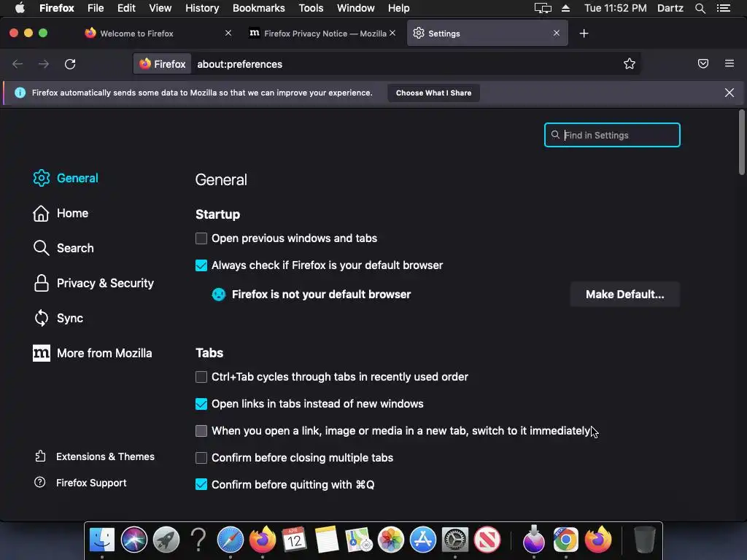Open Finder from the dock

click(x=102, y=540)
